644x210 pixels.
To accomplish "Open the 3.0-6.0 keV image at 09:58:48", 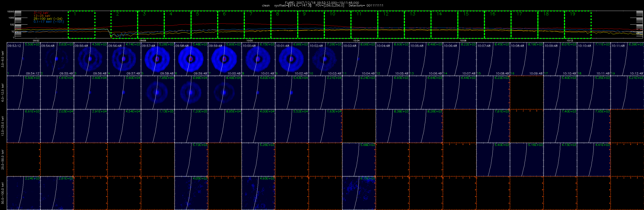I will coord(191,59).
